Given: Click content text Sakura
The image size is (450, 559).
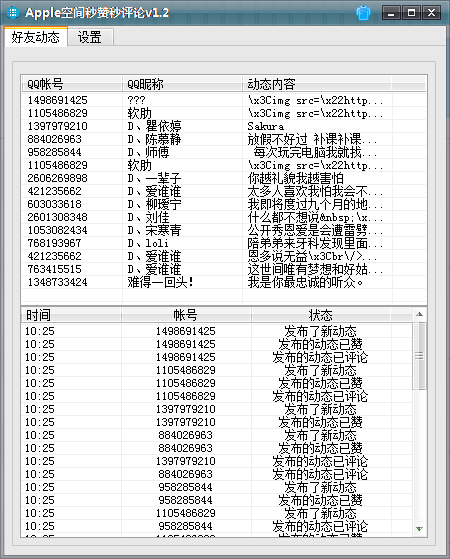Looking at the screenshot, I should 266,126.
